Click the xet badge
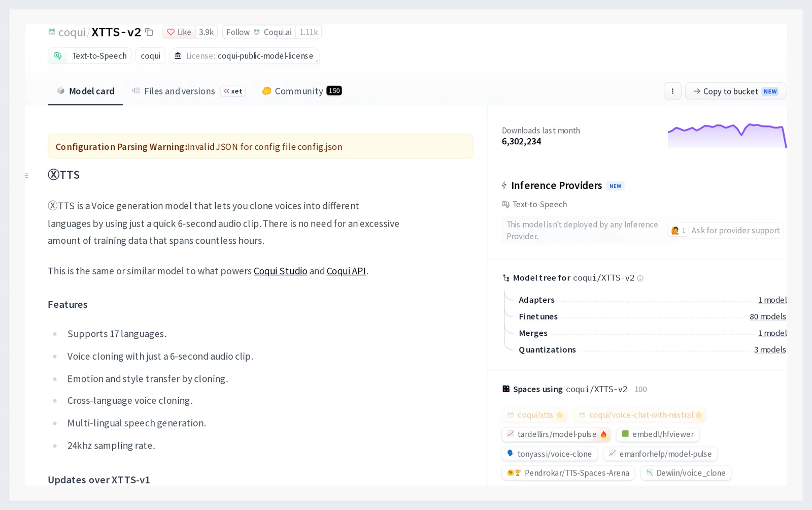This screenshot has height=510, width=812. click(233, 91)
